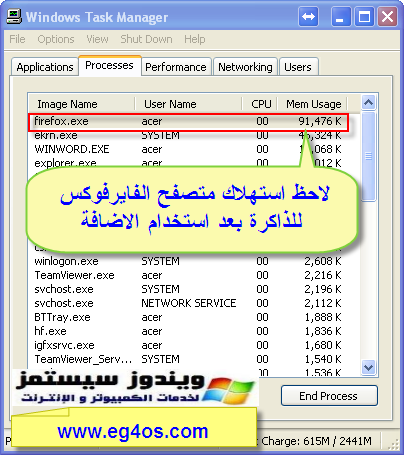Screen dimensions: 404x455
Task: Click the scroll up arrow of process list
Action: point(368,102)
